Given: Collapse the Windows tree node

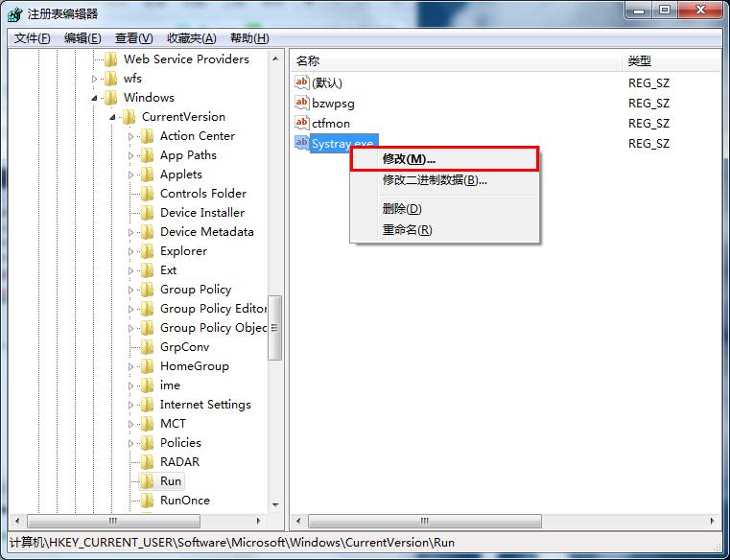Looking at the screenshot, I should (x=95, y=98).
